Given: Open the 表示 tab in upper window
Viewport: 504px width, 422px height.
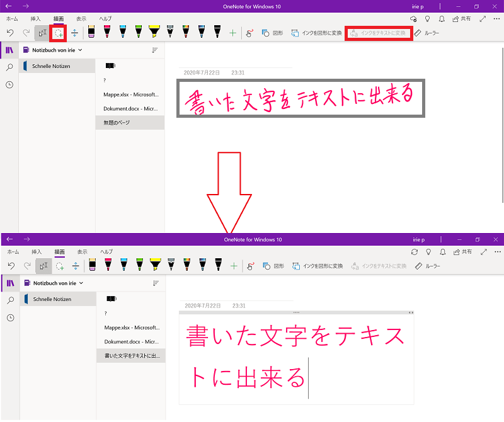Looking at the screenshot, I should 81,19.
